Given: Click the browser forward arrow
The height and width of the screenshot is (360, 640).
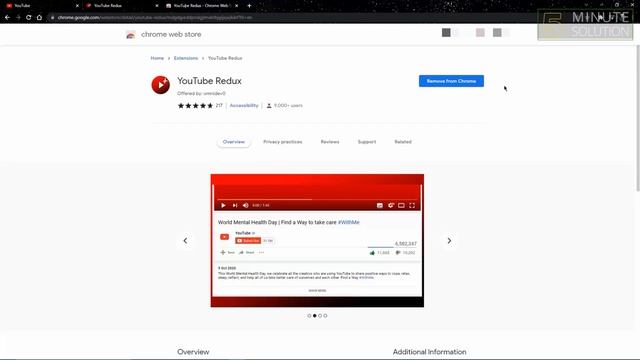Looking at the screenshot, I should [x=18, y=18].
